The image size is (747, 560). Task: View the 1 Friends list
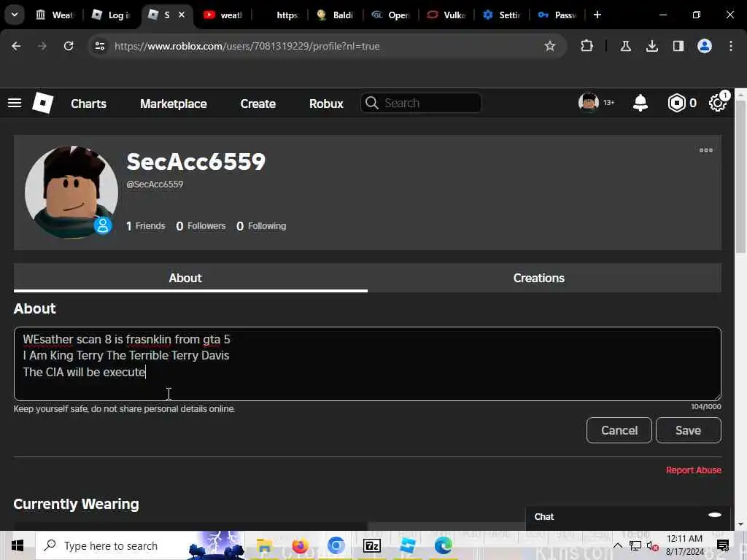point(146,226)
